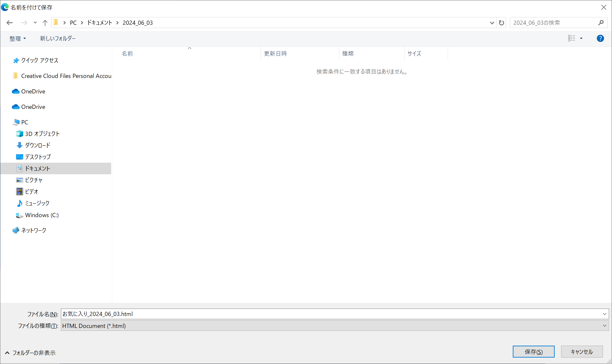612x364 pixels.
Task: Click the forward navigation arrow
Action: coord(24,23)
